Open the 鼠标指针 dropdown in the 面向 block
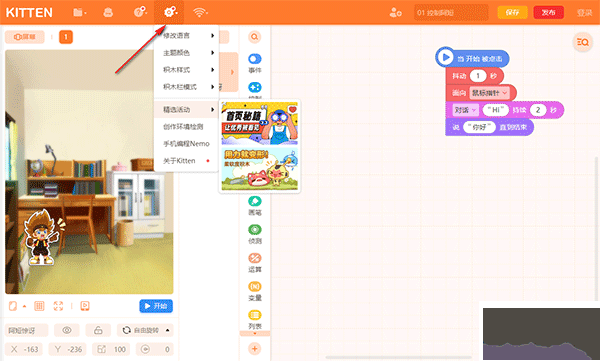The image size is (600, 361). click(x=490, y=93)
